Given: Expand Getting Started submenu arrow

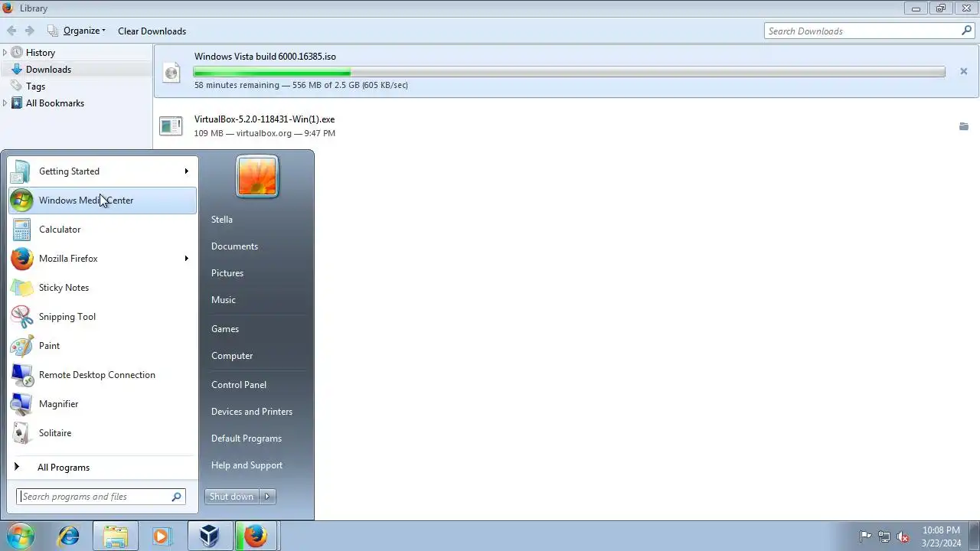Looking at the screenshot, I should click(187, 171).
